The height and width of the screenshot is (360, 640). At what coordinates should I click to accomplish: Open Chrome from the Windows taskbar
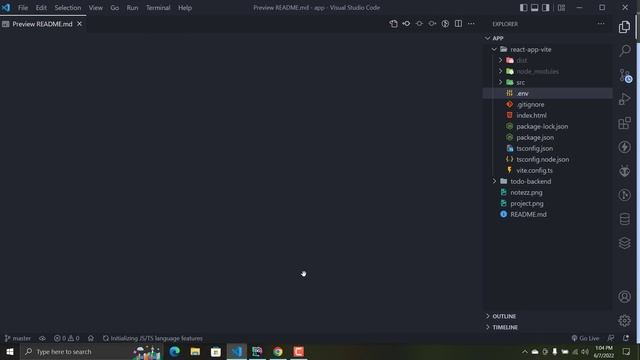(x=278, y=352)
